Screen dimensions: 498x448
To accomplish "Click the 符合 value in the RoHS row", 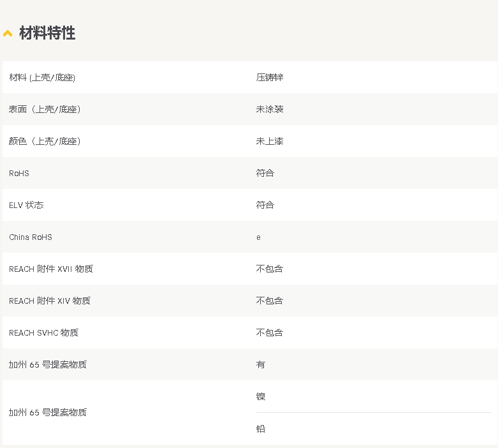I will pos(265,173).
